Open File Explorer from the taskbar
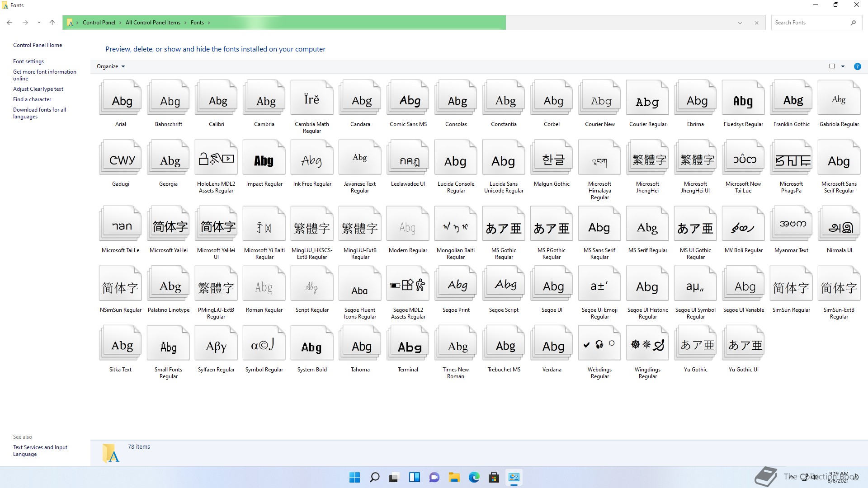Image resolution: width=868 pixels, height=488 pixels. point(454,477)
